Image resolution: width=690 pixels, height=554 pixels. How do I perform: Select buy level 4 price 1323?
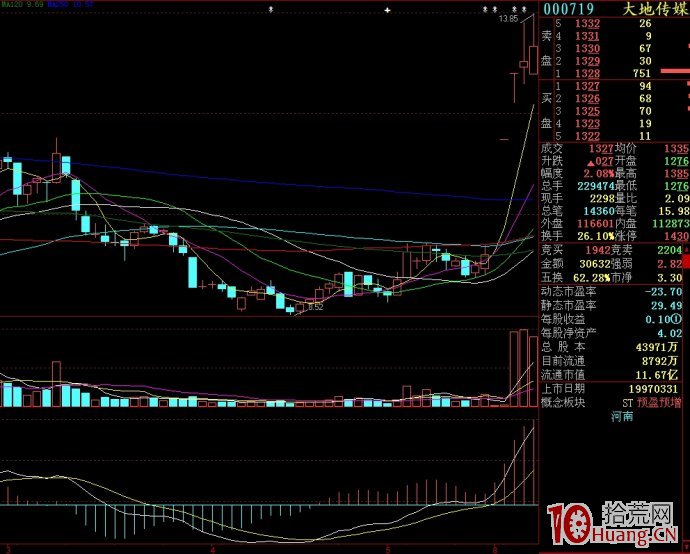(x=587, y=124)
